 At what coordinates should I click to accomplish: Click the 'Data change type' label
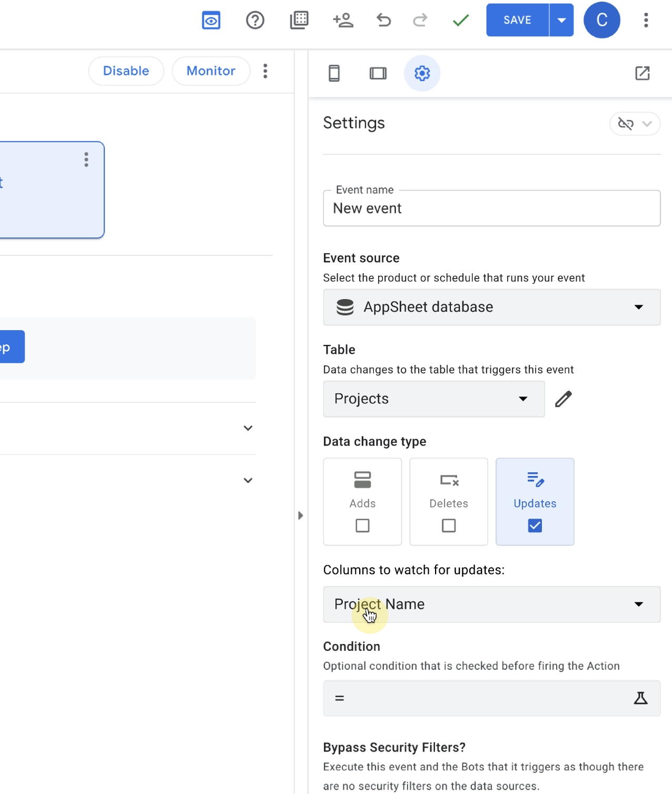(x=375, y=442)
